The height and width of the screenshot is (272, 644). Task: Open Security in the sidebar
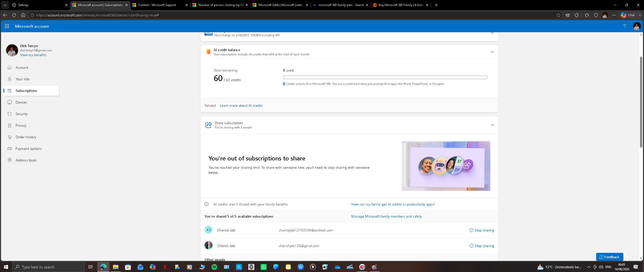(x=31, y=114)
